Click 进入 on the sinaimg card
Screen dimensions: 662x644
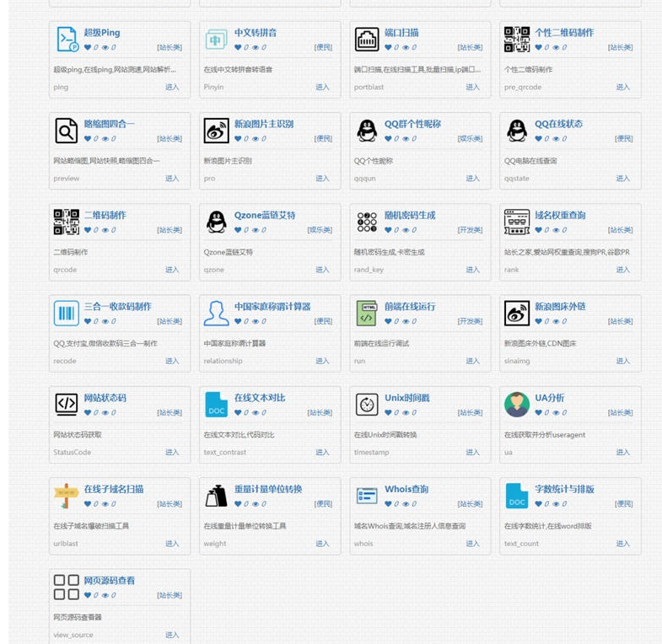click(x=622, y=361)
